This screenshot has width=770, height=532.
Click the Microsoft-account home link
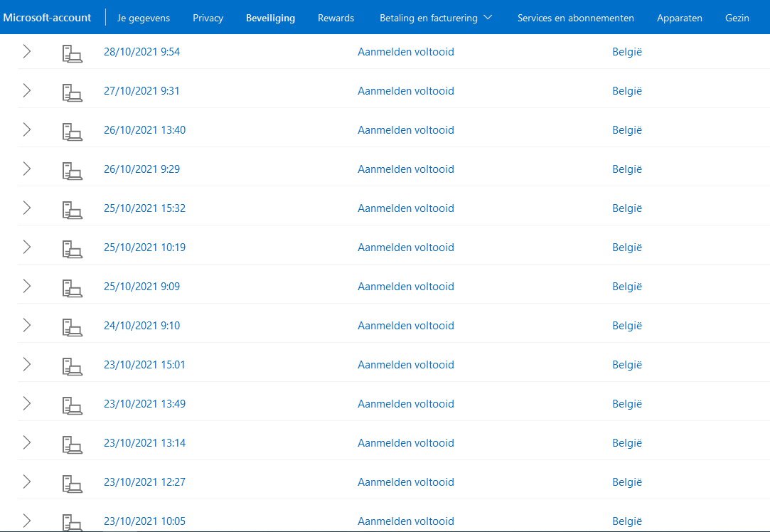[48, 17]
